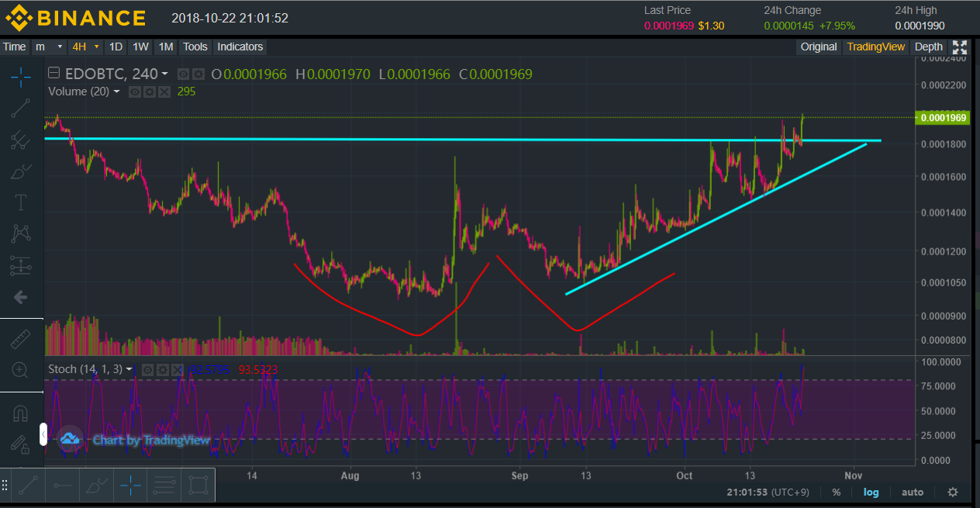
Task: Click the zoom in magnifier tool
Action: pyautogui.click(x=21, y=370)
